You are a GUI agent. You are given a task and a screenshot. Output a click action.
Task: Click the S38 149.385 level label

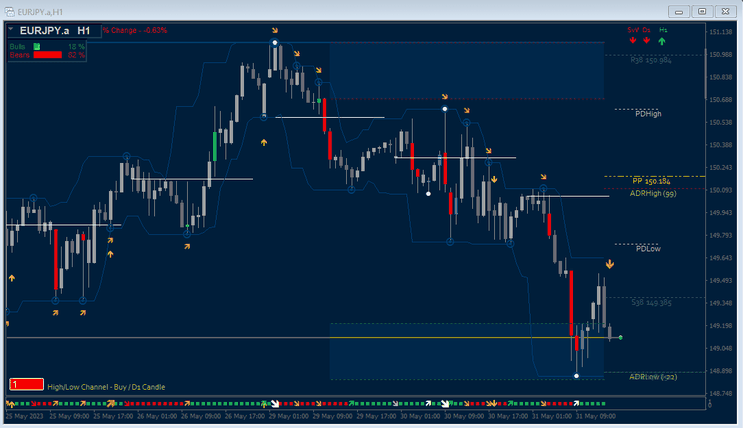click(652, 302)
